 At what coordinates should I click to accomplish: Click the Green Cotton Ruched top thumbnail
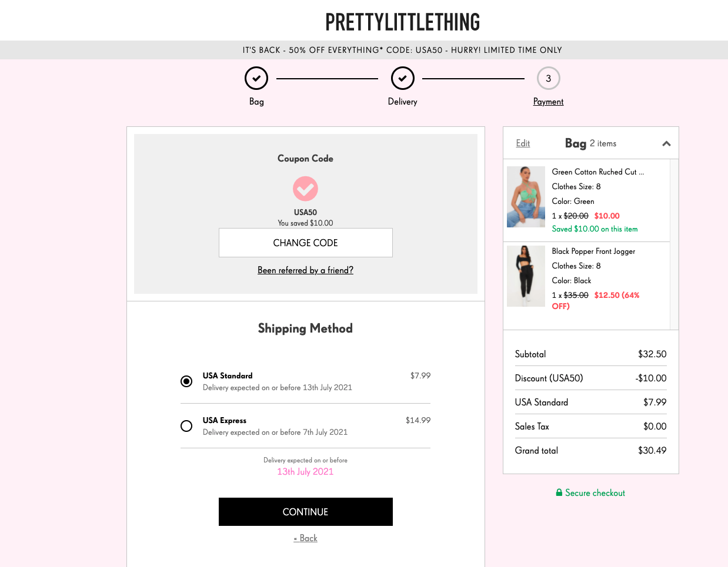(x=526, y=196)
